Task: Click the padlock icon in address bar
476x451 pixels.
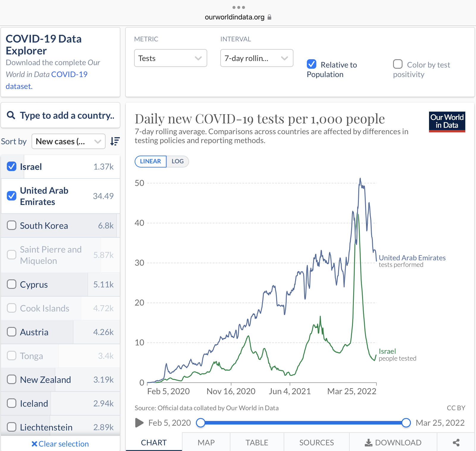Action: click(x=269, y=17)
